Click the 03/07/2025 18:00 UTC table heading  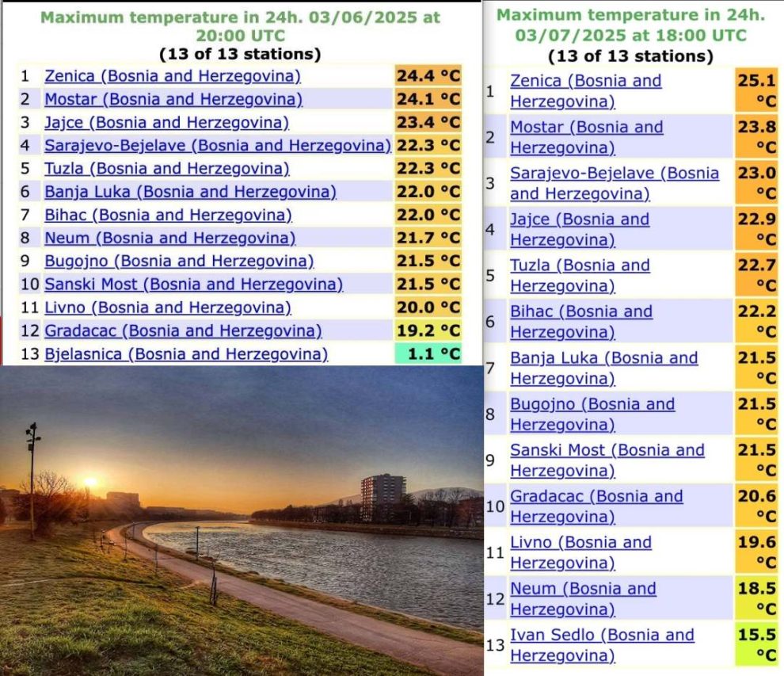pos(630,25)
